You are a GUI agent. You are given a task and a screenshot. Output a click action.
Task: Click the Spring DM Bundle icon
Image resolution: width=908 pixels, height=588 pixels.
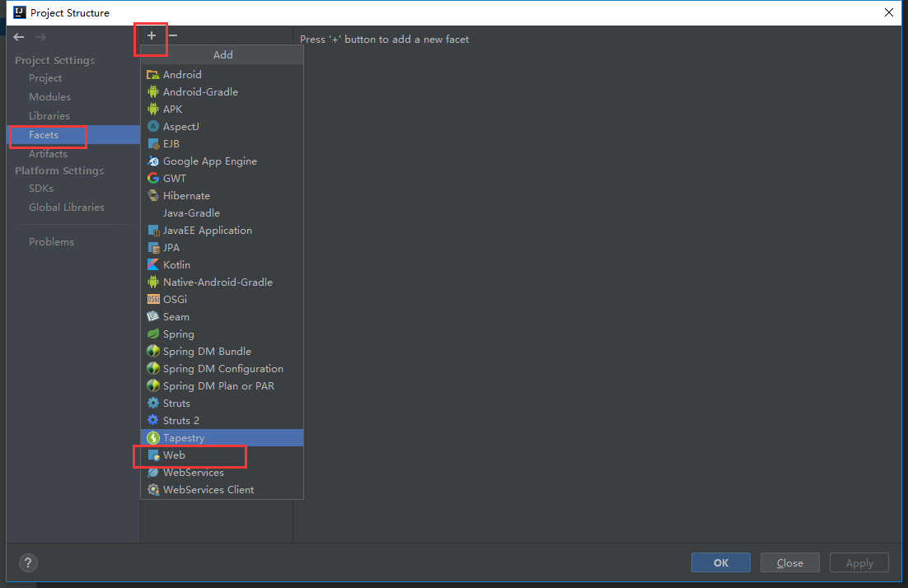153,352
